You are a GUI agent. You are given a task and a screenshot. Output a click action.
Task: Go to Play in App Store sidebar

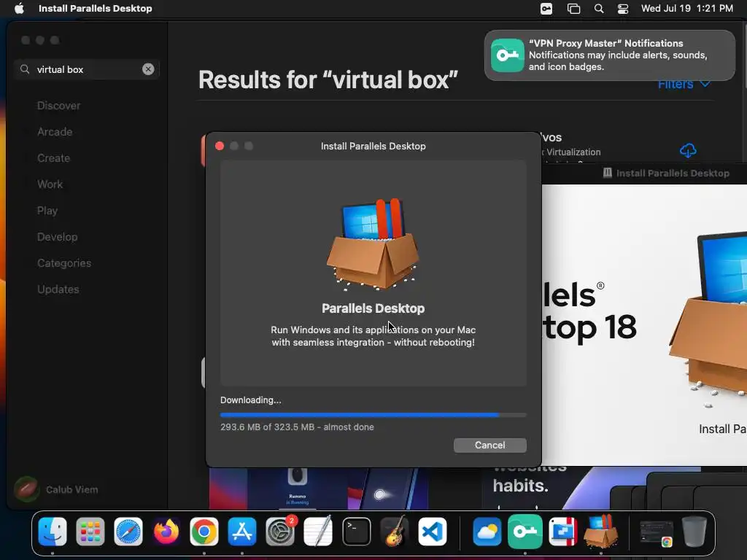[x=47, y=211]
